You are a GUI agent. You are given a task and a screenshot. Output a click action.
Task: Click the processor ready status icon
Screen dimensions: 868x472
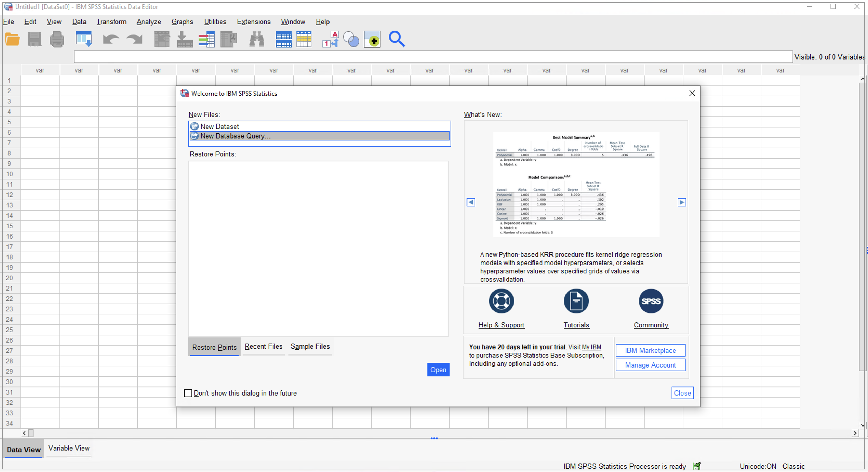(x=697, y=466)
